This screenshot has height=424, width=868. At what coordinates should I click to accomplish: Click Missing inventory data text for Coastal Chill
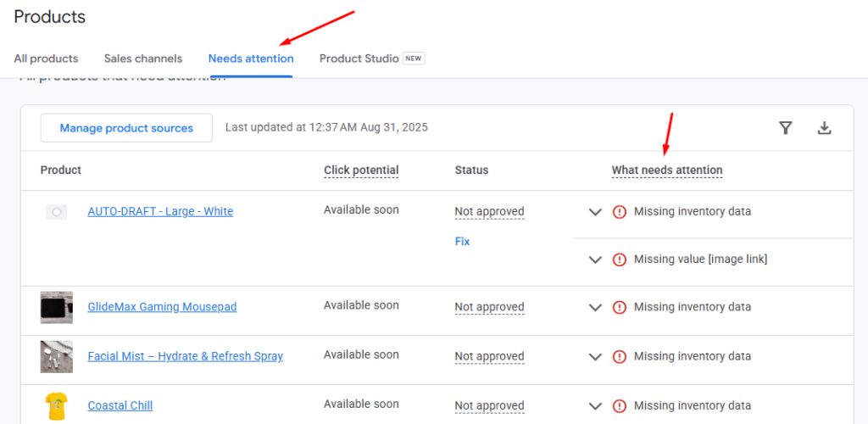pyautogui.click(x=693, y=405)
